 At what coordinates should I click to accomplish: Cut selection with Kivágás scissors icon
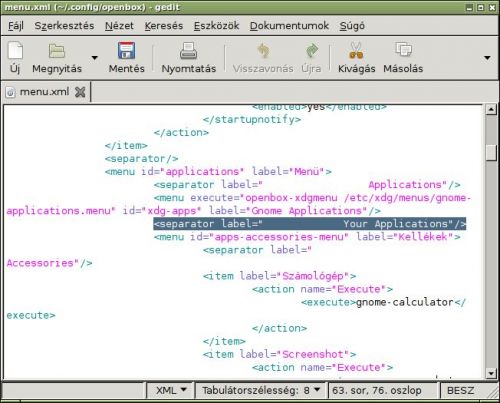point(356,51)
